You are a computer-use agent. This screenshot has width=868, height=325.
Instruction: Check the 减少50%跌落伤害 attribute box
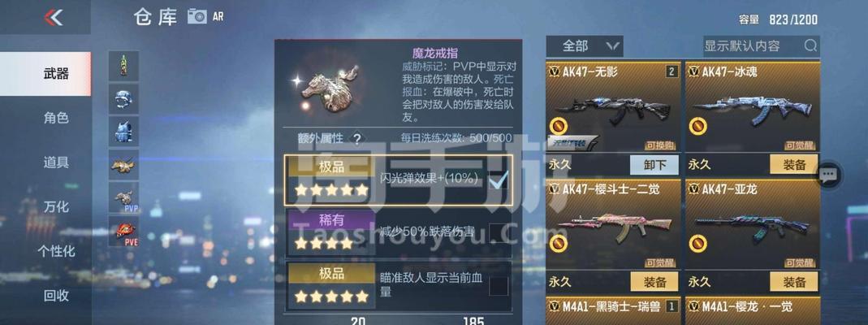click(499, 232)
